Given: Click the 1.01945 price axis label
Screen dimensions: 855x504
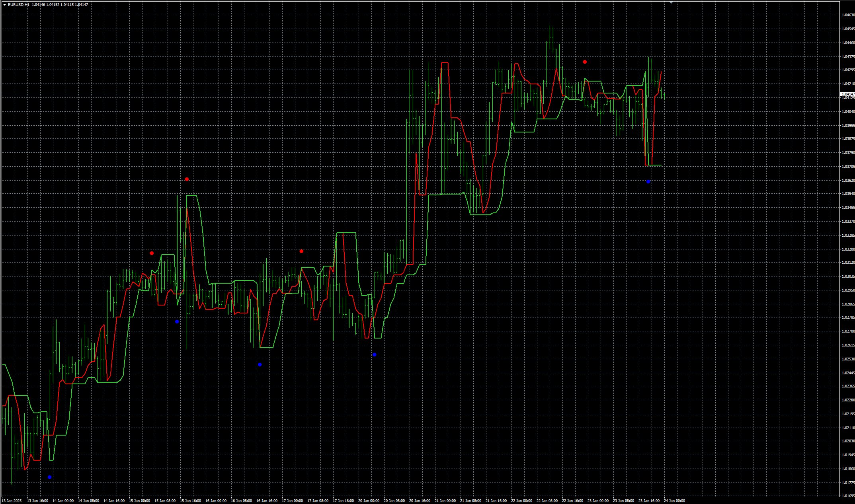Looking at the screenshot, I should click(x=848, y=455).
